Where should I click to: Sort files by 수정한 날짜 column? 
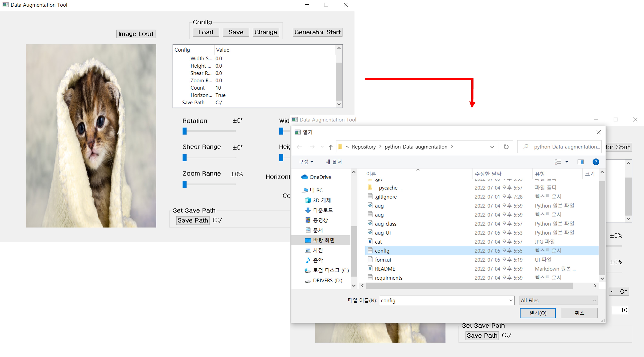click(x=488, y=174)
